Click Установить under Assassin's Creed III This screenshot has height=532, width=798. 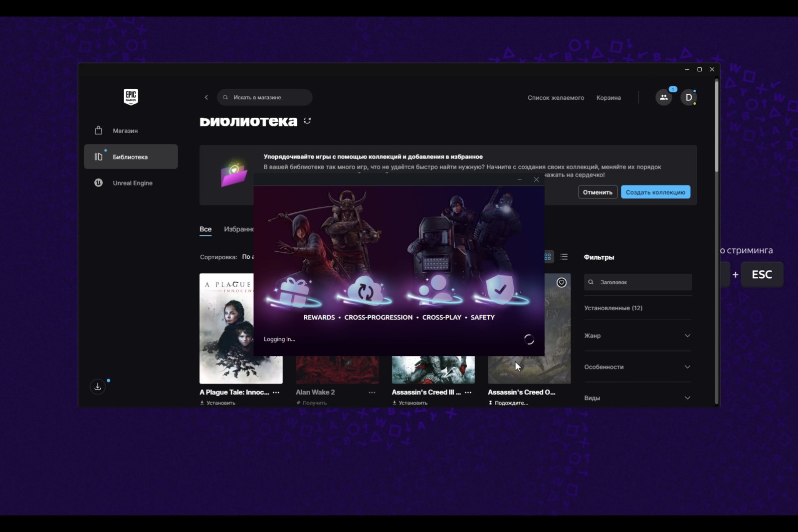pos(410,403)
